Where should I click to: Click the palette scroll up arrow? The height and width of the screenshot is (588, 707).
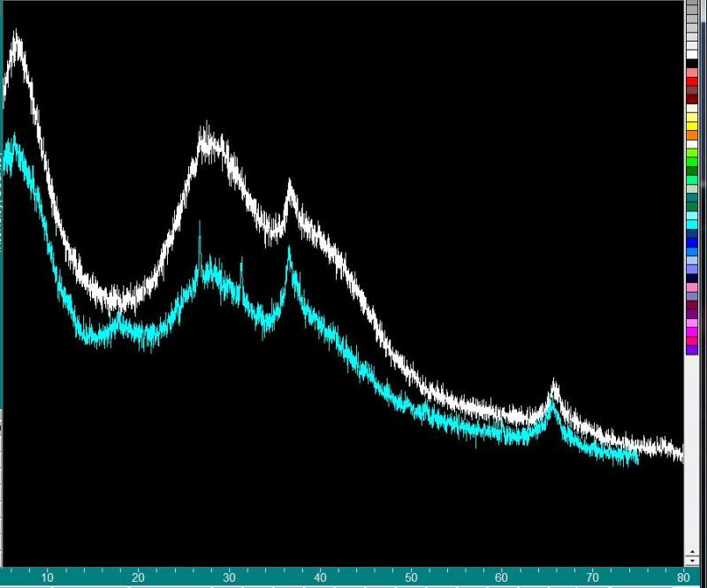click(x=692, y=552)
